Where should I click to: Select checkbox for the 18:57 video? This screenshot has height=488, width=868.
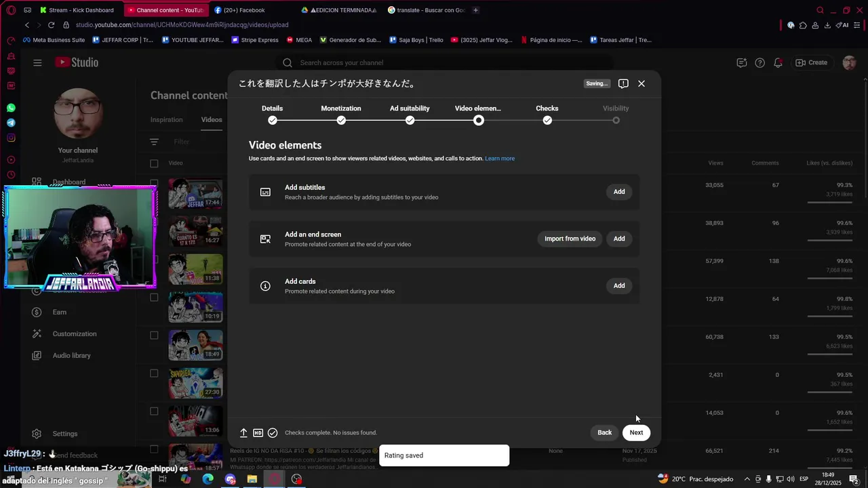click(154, 449)
